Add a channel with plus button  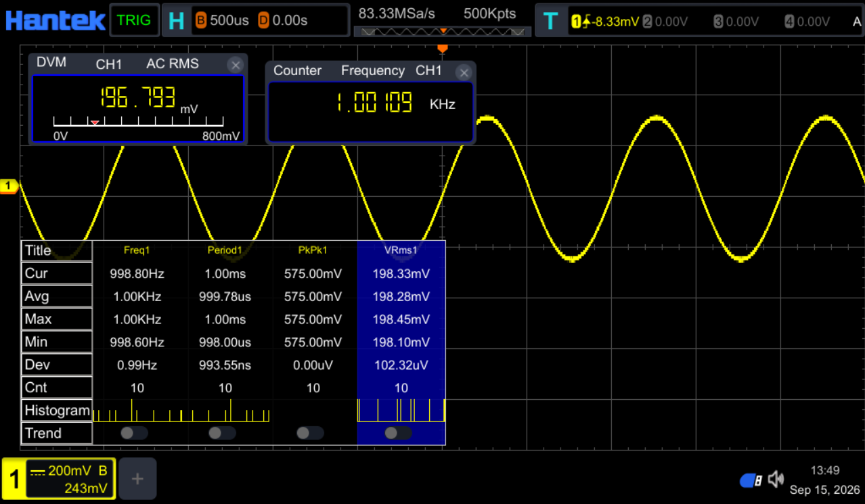click(137, 479)
